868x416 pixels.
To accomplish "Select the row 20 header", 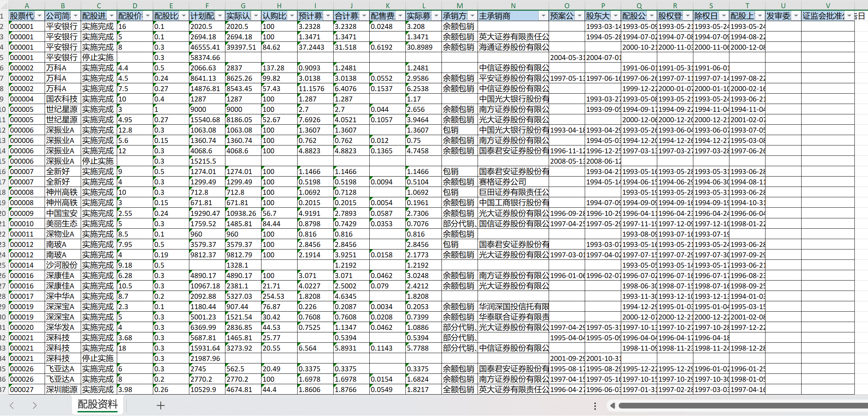I will click(4, 213).
